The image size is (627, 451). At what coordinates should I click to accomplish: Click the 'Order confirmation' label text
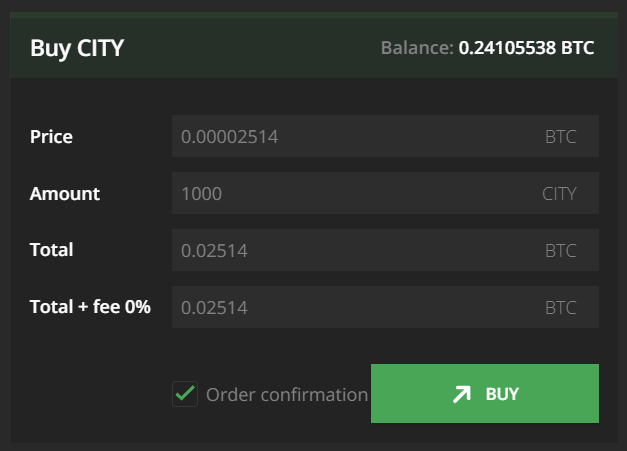click(287, 394)
